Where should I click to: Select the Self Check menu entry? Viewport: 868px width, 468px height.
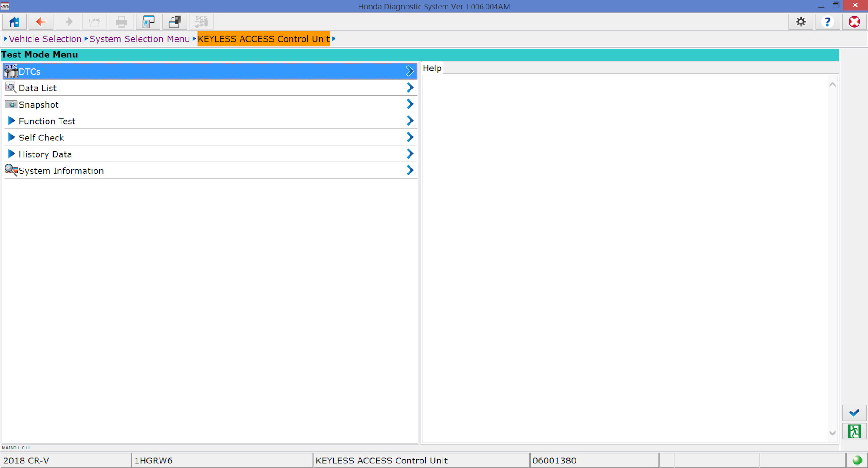[x=210, y=137]
